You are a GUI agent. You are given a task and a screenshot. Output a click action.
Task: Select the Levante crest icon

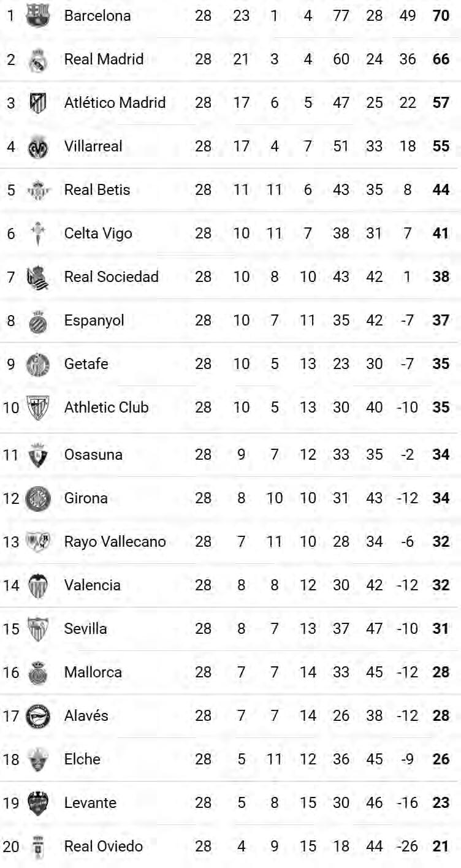[x=37, y=803]
